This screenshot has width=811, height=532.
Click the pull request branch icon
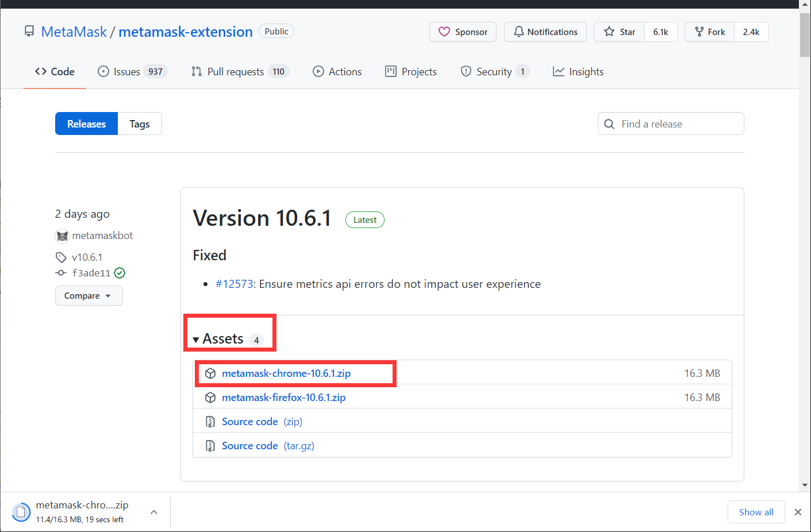click(197, 71)
